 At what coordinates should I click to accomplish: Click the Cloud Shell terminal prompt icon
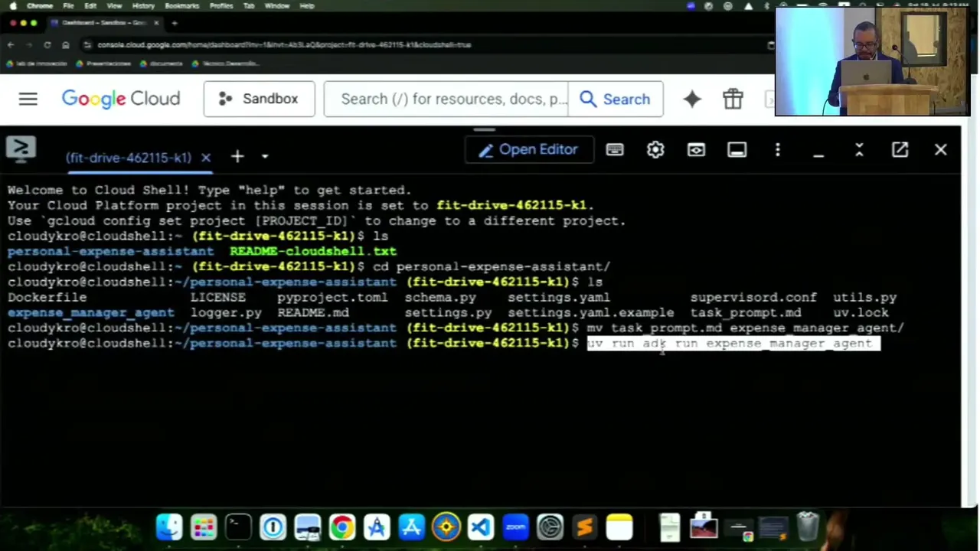pos(21,148)
